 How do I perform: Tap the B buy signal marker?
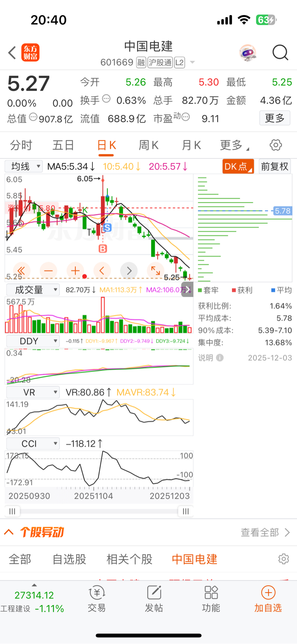(x=103, y=249)
